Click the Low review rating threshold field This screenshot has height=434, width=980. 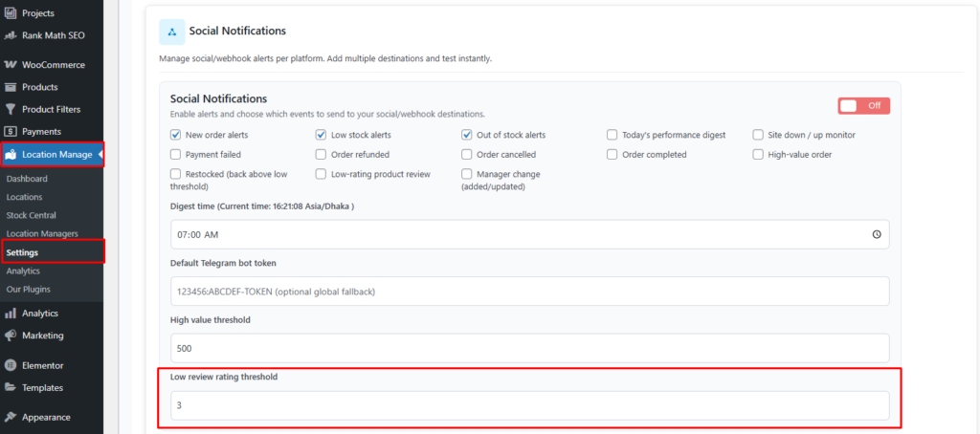click(x=529, y=405)
